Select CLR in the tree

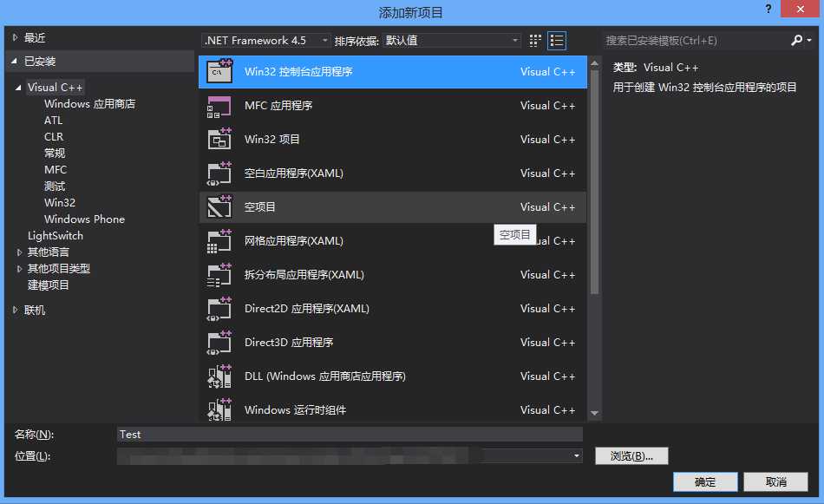(x=54, y=137)
